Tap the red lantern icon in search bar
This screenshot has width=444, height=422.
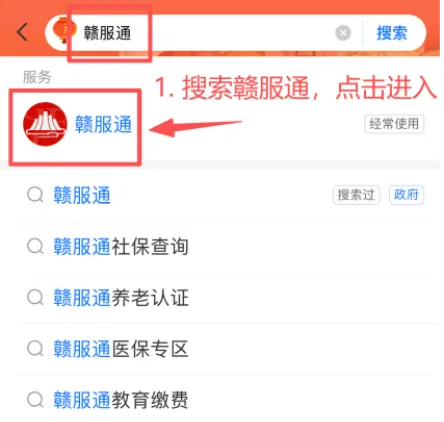[64, 30]
